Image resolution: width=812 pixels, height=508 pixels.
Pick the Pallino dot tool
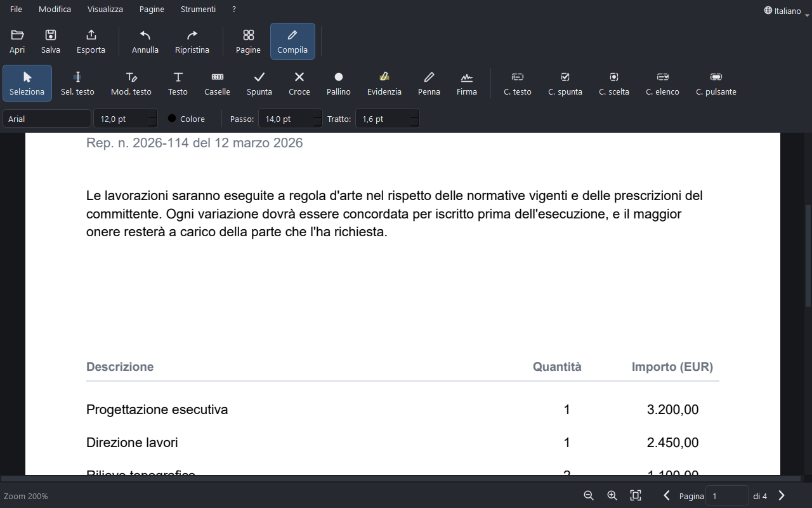[x=339, y=83]
